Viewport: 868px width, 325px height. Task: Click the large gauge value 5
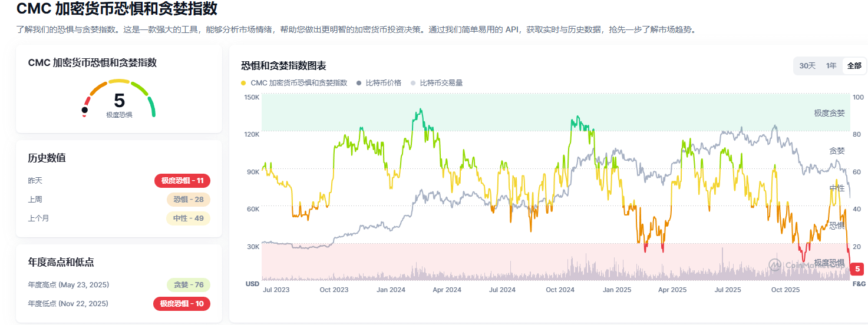coord(119,101)
